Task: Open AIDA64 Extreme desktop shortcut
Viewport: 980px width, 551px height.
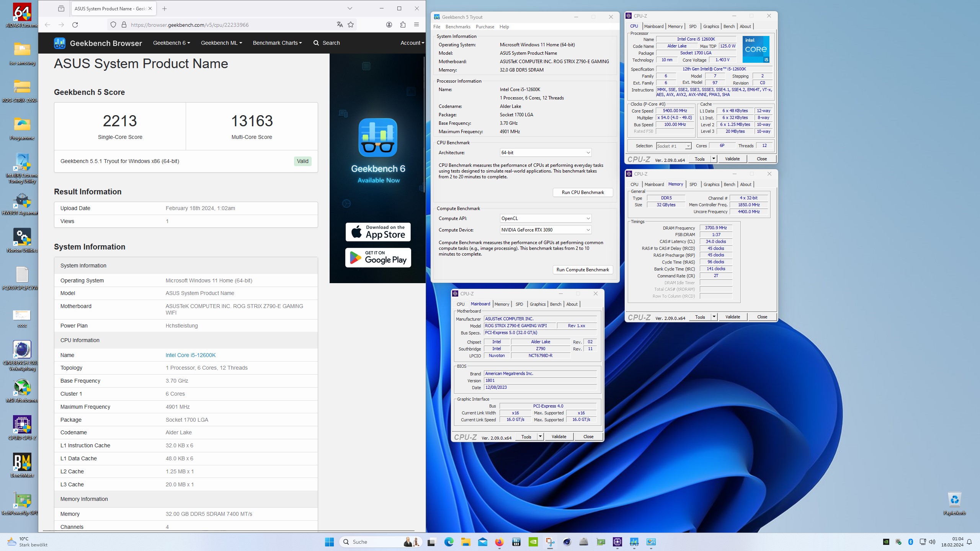Action: pyautogui.click(x=22, y=15)
